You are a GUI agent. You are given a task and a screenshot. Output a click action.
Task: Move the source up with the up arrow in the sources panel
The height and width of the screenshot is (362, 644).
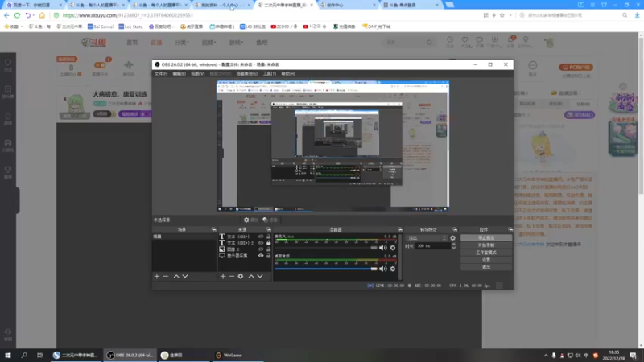point(251,276)
